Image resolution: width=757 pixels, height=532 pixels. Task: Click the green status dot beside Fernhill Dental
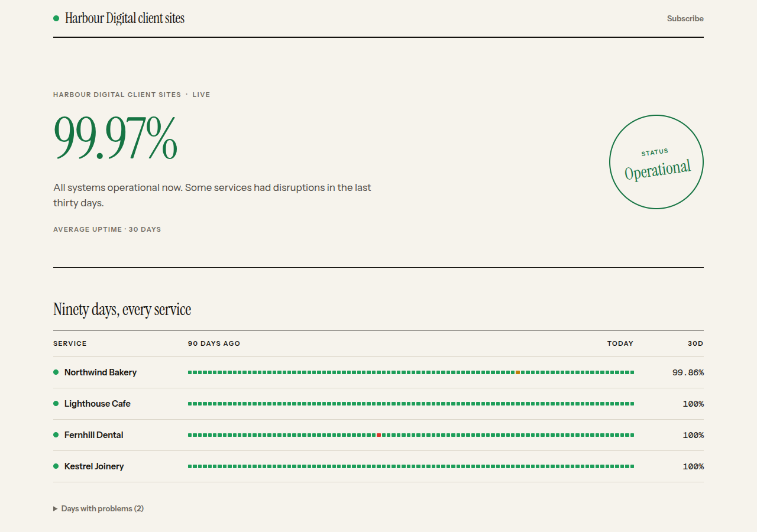(x=56, y=435)
